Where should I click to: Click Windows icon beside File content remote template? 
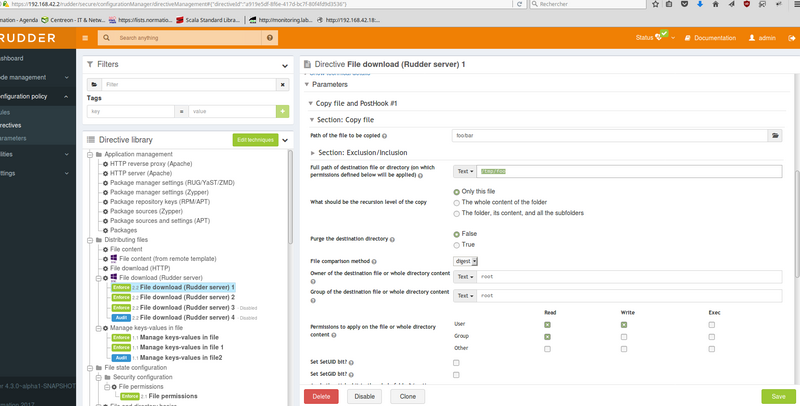114,259
